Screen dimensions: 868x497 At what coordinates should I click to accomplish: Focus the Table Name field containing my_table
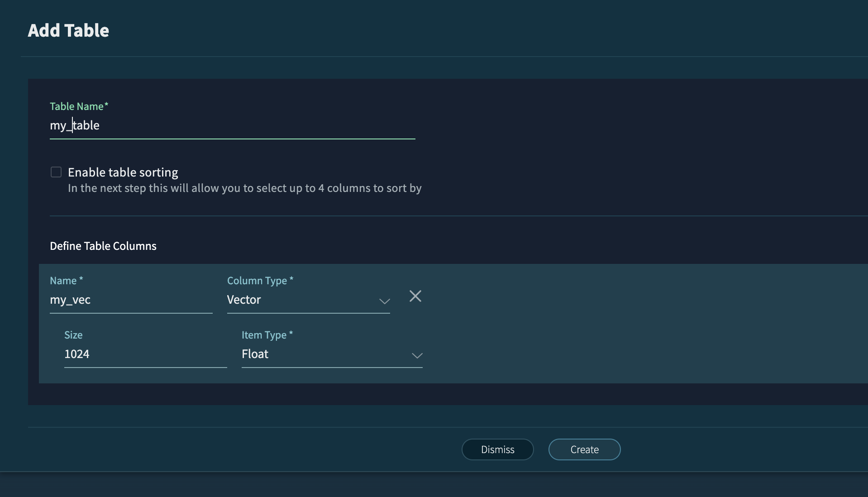pyautogui.click(x=232, y=125)
